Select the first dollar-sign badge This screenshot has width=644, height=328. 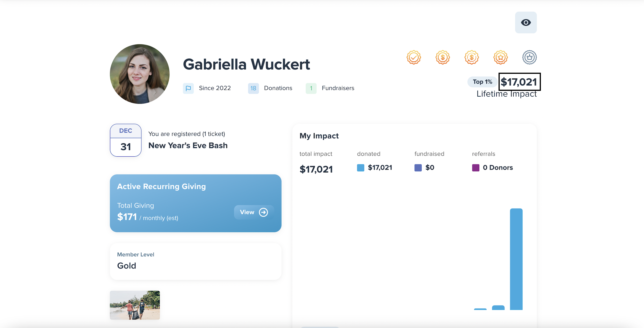[x=443, y=58]
